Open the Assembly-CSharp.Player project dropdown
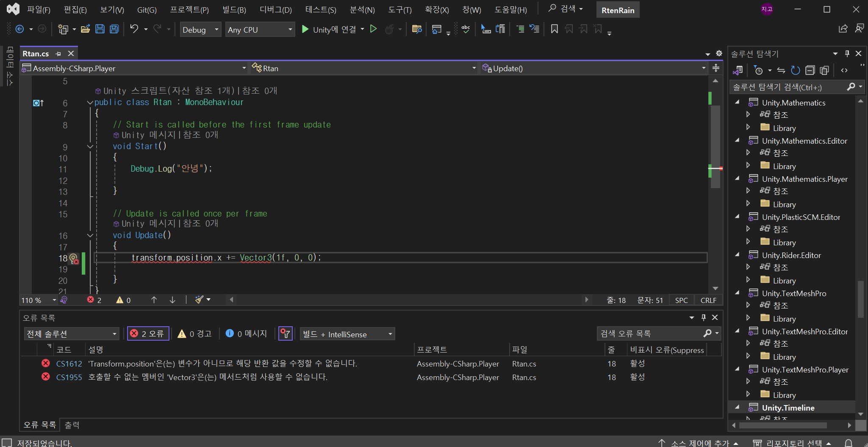 pos(134,68)
